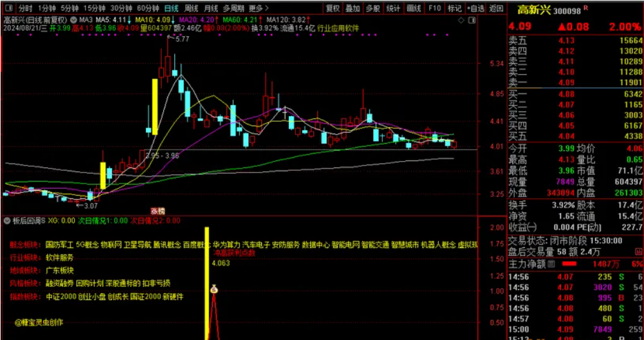644x340 pixels.
Task: Click the 复权 adjustment button
Action: (x=333, y=9)
